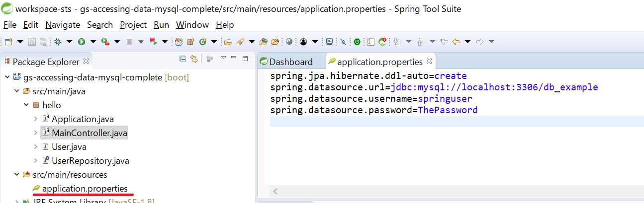Click the Open Web Browser globe icon
The height and width of the screenshot is (203, 644).
(x=289, y=42)
